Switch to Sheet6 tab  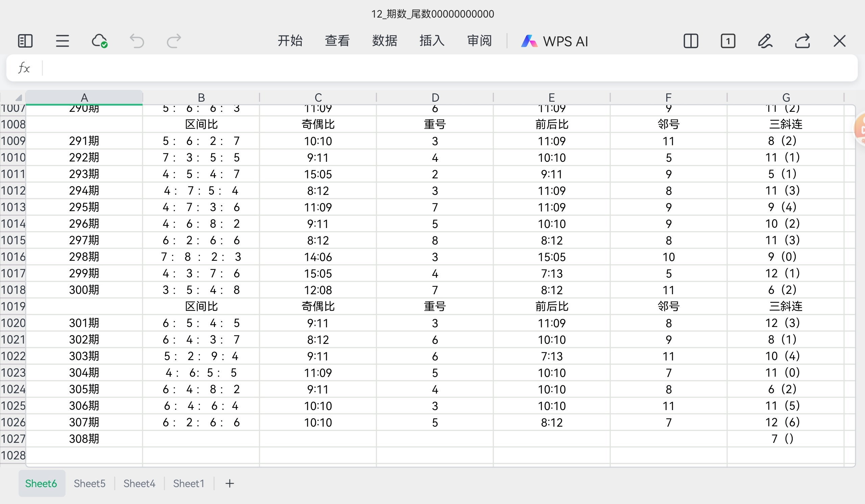(x=41, y=483)
